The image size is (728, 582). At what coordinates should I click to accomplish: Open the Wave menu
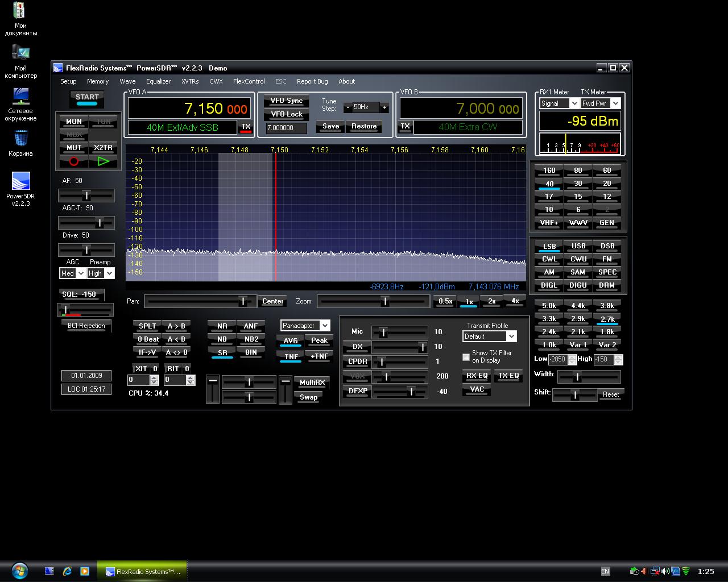coord(127,81)
